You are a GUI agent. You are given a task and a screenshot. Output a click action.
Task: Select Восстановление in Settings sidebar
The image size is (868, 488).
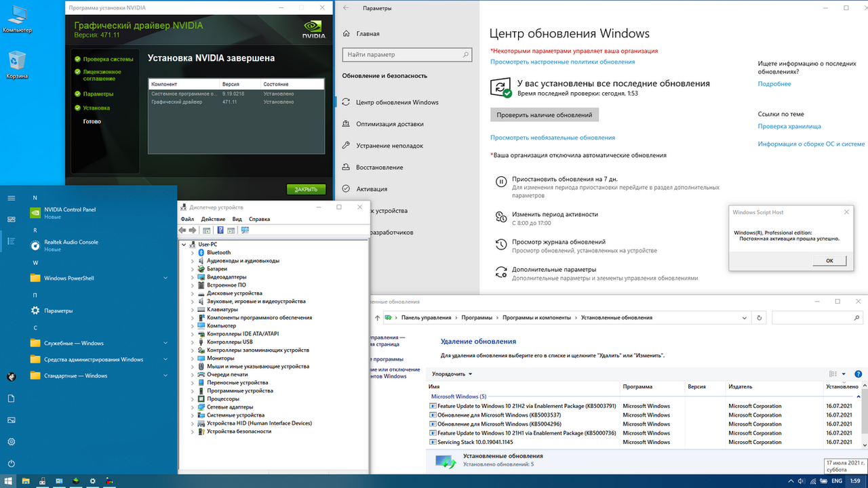(379, 167)
